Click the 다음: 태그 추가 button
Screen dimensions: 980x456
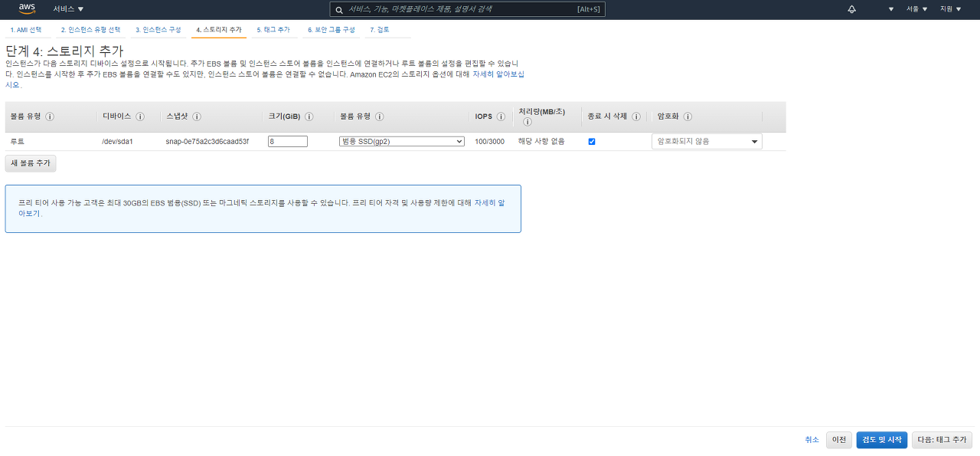coord(942,440)
